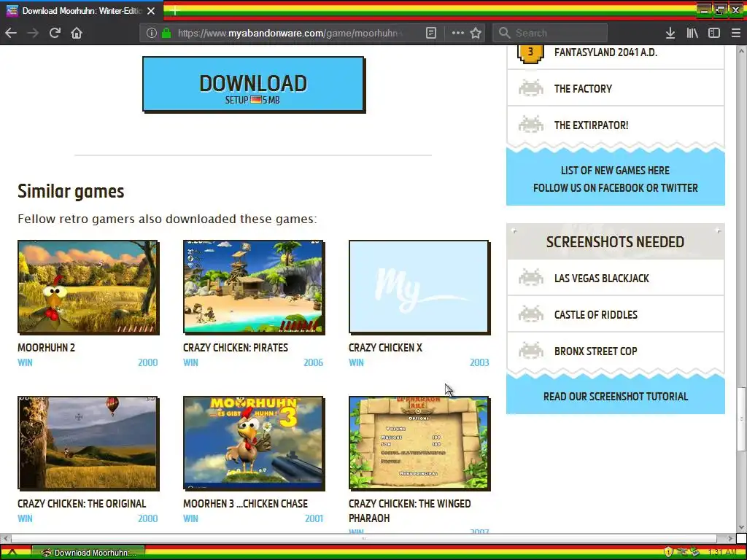Screen dimensions: 747x560
Task: Click year 2006 under Crazy Chicken: Pirates
Action: point(313,362)
